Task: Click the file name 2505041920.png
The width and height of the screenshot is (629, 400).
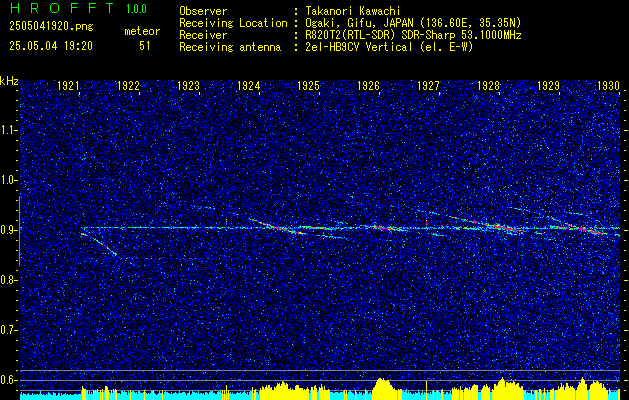Action: point(51,27)
